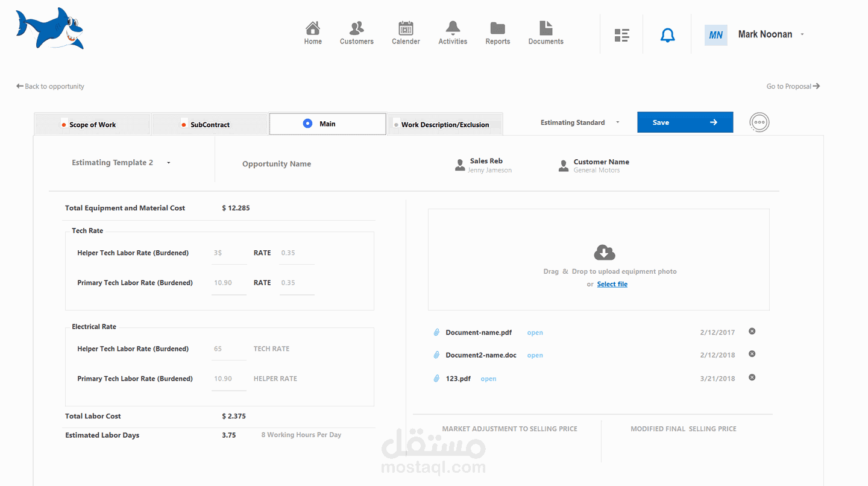
Task: Click the list view icon near the profile
Action: click(x=621, y=35)
